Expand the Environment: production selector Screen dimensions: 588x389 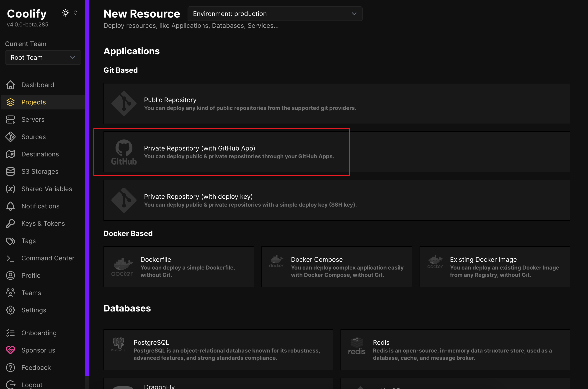pyautogui.click(x=275, y=14)
